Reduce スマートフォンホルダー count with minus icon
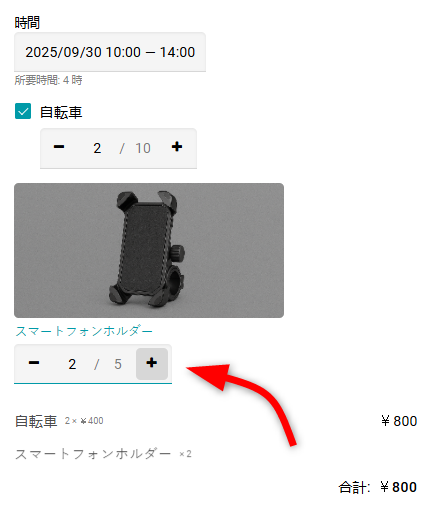This screenshot has width=432, height=513. (34, 363)
